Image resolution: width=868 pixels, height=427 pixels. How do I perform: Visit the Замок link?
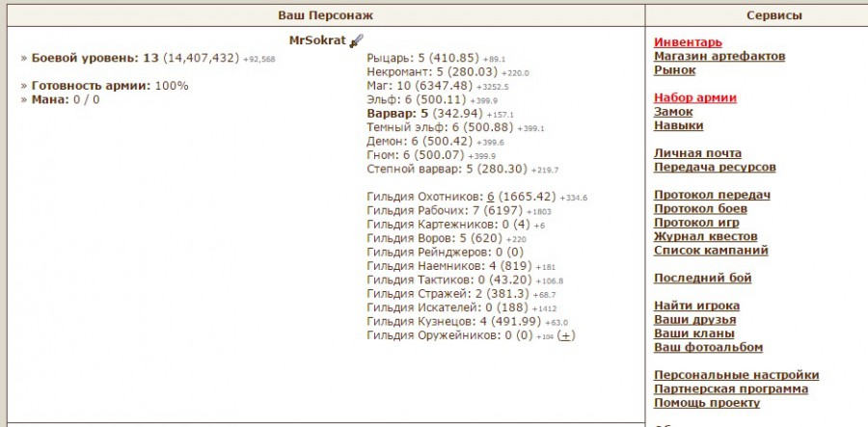click(x=673, y=112)
